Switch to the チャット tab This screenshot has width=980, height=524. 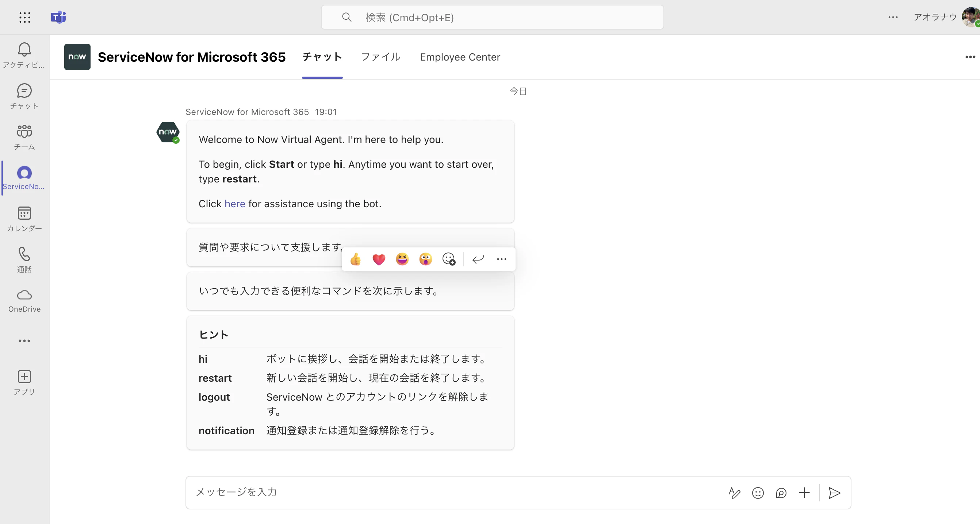[322, 57]
